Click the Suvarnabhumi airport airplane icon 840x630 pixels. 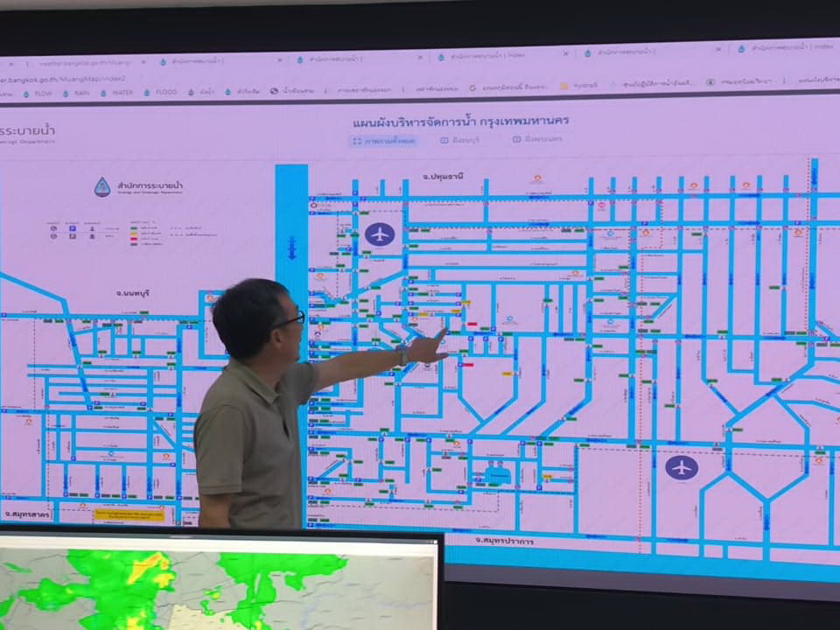click(682, 466)
